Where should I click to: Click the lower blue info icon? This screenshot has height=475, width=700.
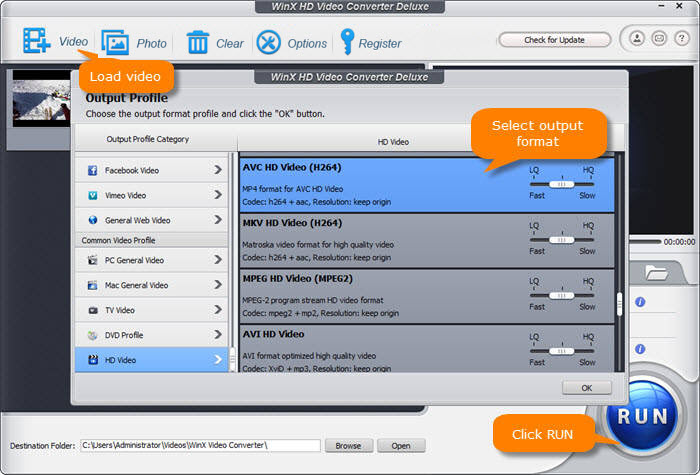click(x=640, y=349)
